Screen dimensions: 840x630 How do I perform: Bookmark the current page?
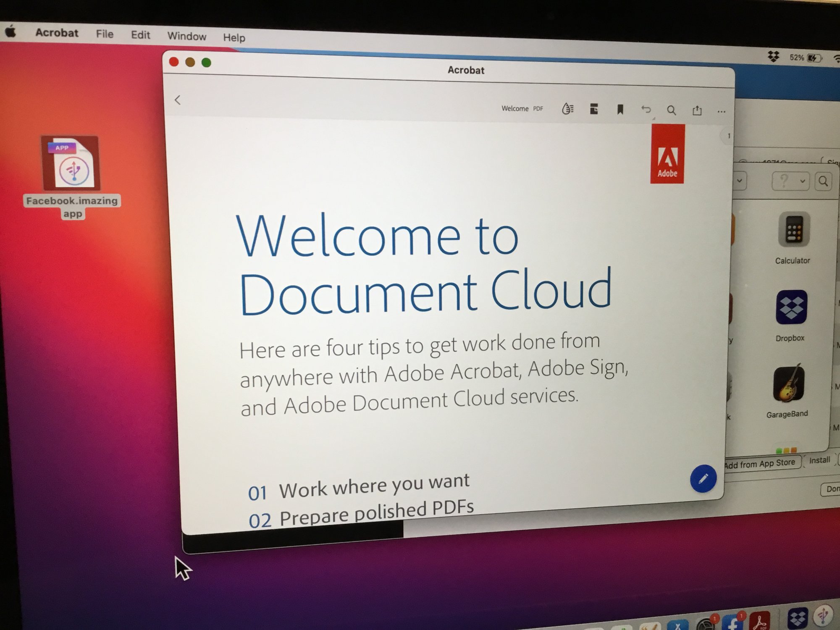[x=620, y=110]
